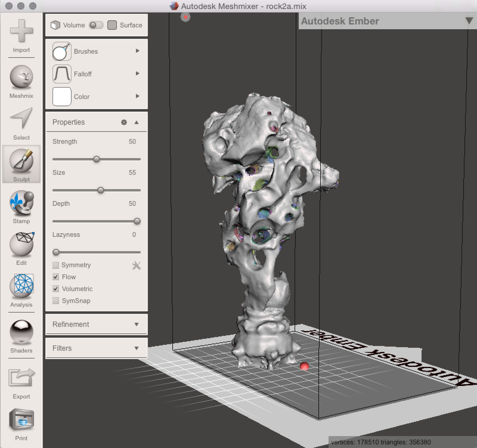Click the Properties header text
This screenshot has width=477, height=448.
[x=69, y=122]
